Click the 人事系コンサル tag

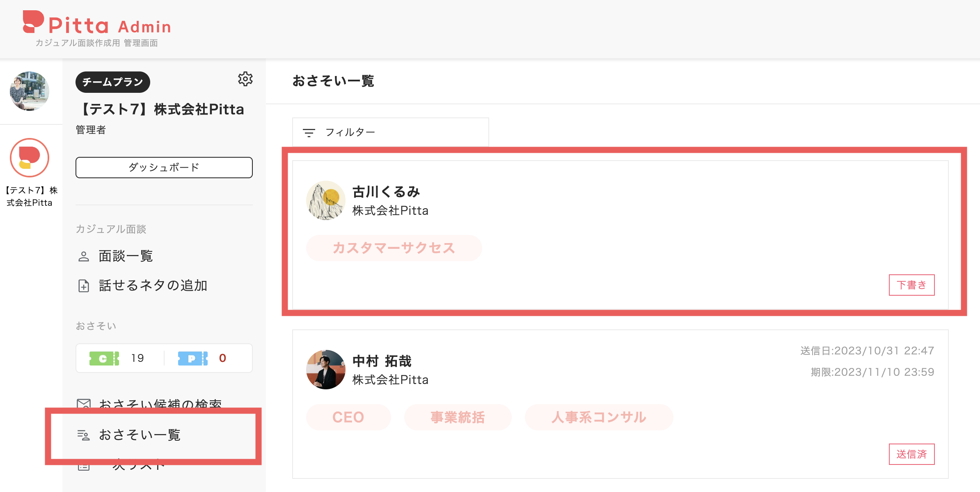click(599, 417)
